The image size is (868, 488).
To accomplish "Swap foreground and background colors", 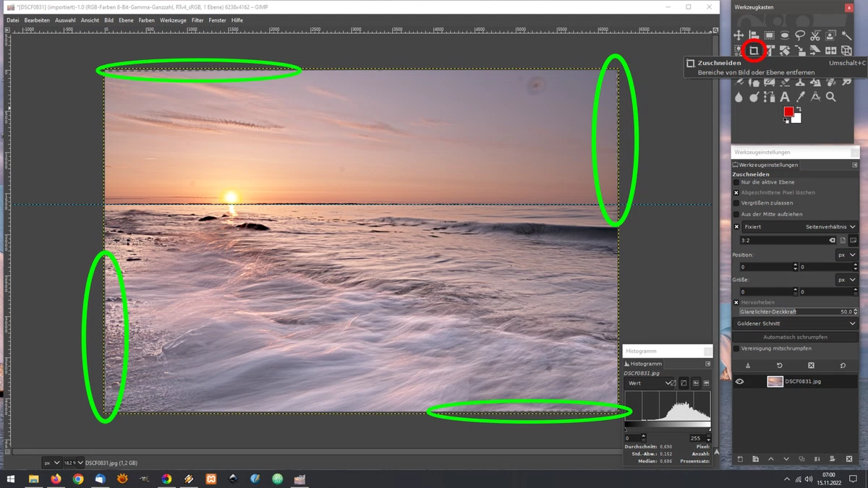I will pos(799,109).
